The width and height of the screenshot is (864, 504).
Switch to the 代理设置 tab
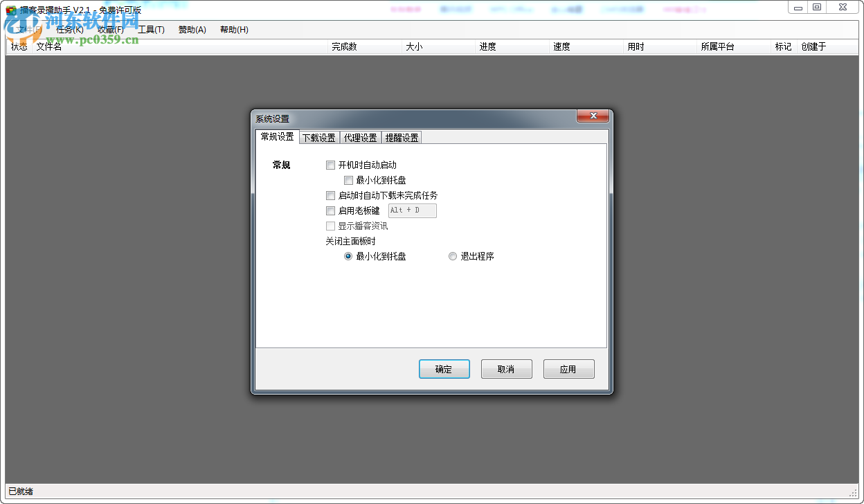[360, 137]
